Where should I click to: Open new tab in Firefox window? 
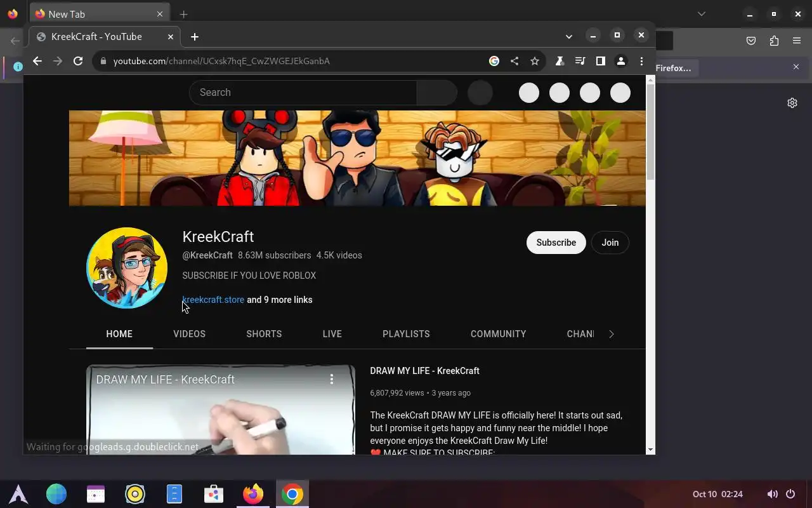[183, 14]
